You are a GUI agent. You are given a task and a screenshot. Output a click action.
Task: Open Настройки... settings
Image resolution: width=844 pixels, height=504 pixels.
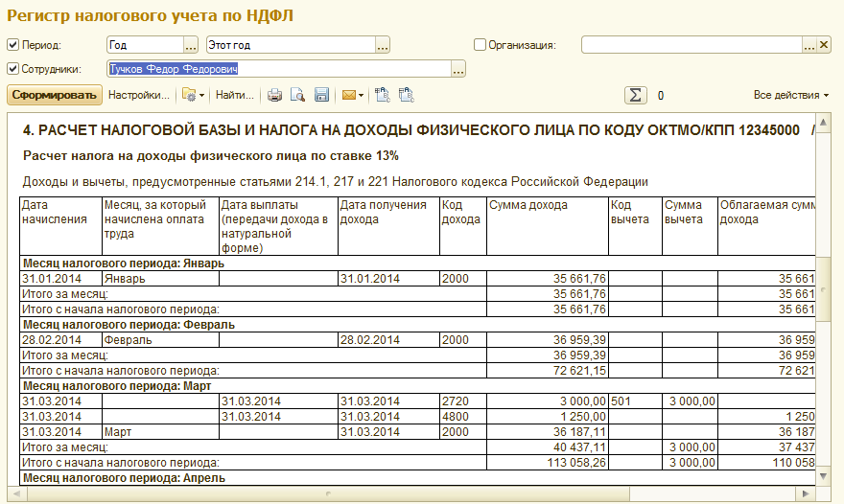tap(139, 95)
